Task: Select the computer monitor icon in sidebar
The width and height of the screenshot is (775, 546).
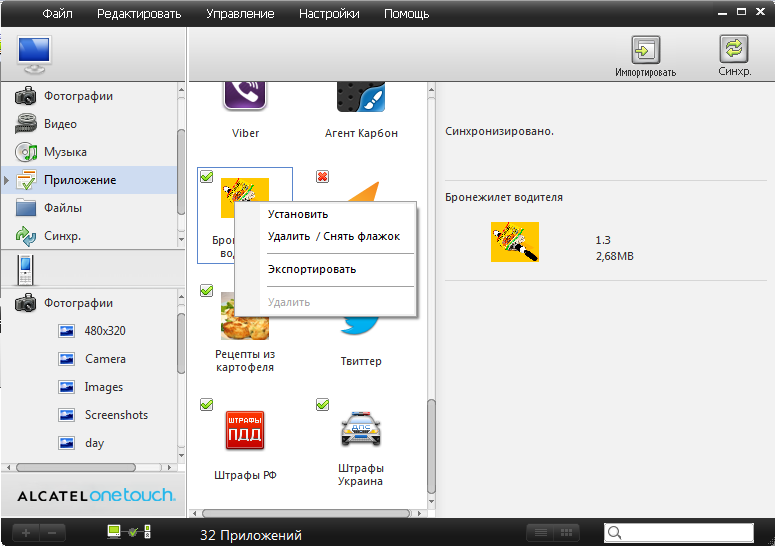Action: (x=34, y=54)
